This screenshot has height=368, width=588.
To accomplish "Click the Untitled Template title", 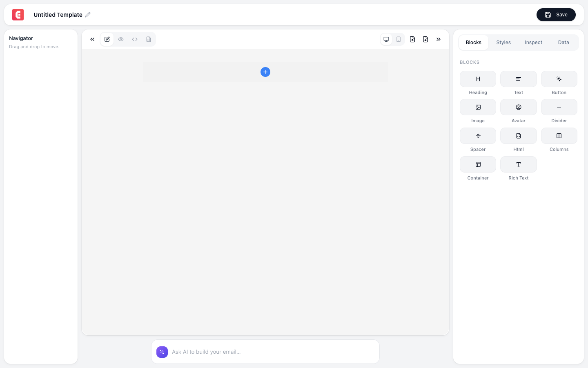I will click(x=58, y=15).
